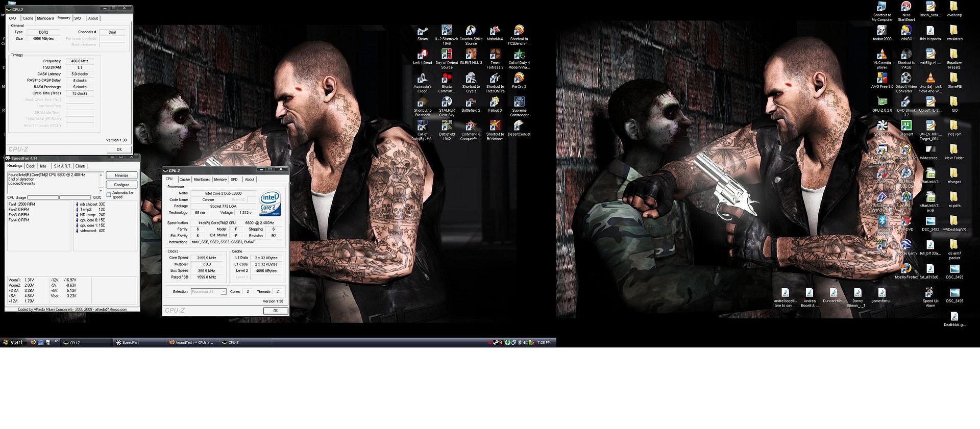Open the emulators folder on the desktop
Viewport: 980px width, 429px height.
(x=954, y=32)
